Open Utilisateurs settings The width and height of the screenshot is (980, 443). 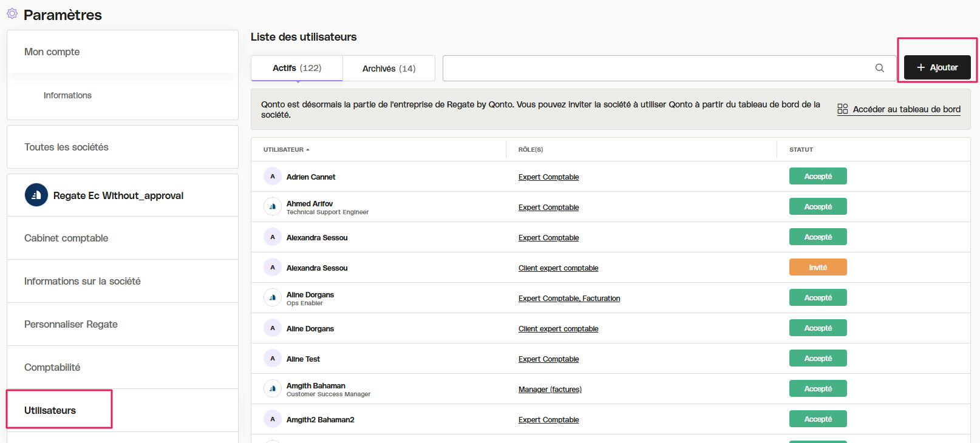pyautogui.click(x=123, y=410)
